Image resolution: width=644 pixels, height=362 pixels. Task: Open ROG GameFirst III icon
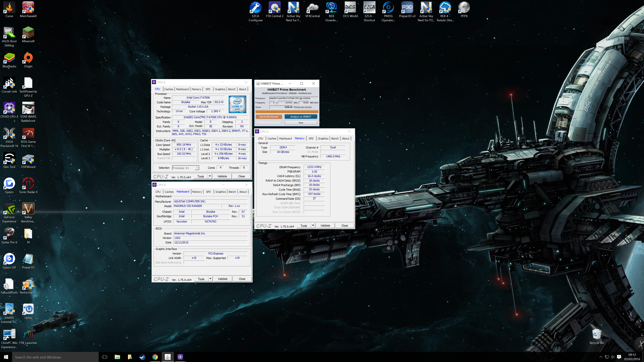28,137
